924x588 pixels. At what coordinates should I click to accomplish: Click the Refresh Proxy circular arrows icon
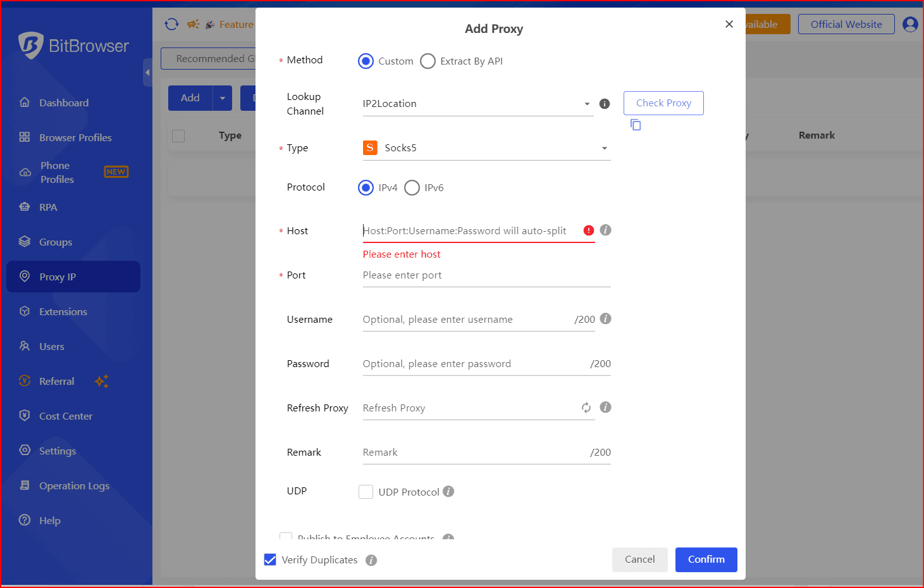coord(586,408)
